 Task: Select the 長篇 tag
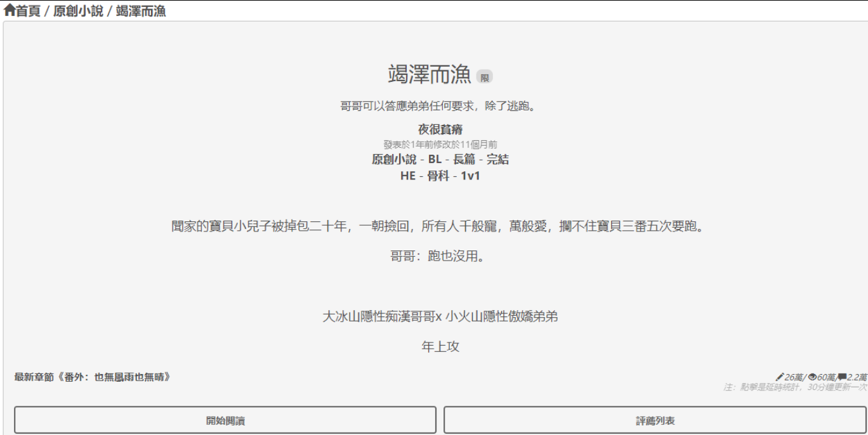coord(464,159)
